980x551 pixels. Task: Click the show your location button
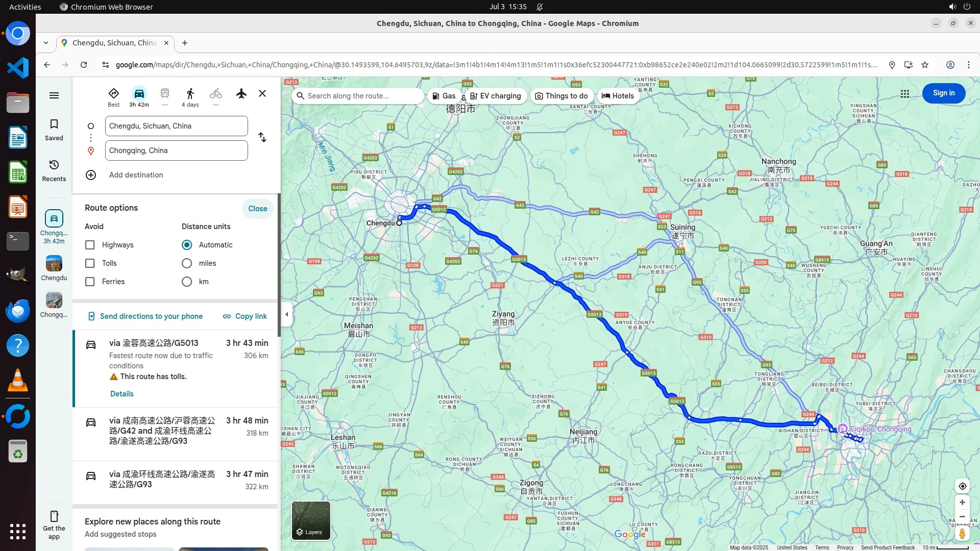click(962, 486)
